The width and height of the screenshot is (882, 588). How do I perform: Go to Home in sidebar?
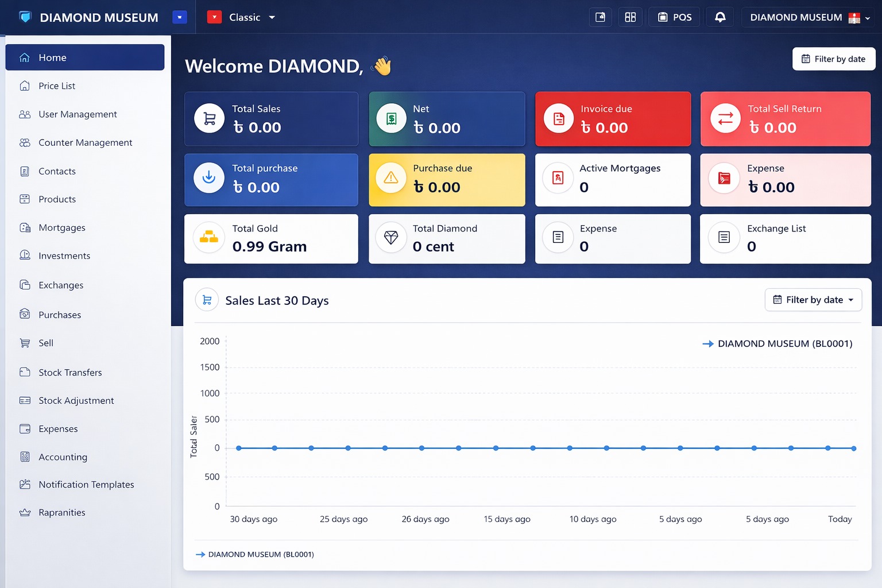[x=85, y=57]
